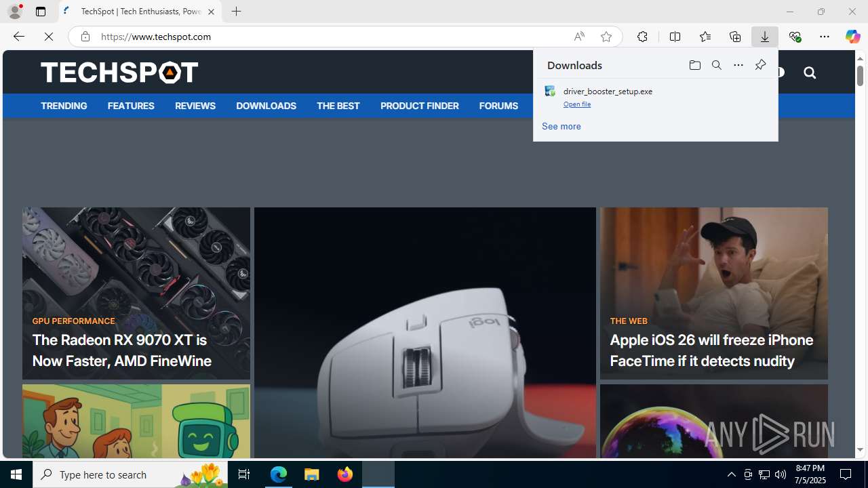Close the TechSpot browser tab
Screen dimensions: 868x488
(211, 12)
